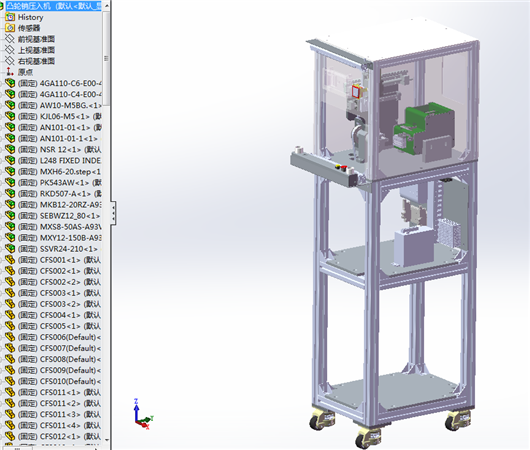The width and height of the screenshot is (530, 450).
Task: Click part icon beside RKD507-A<1>
Action: tap(10, 193)
